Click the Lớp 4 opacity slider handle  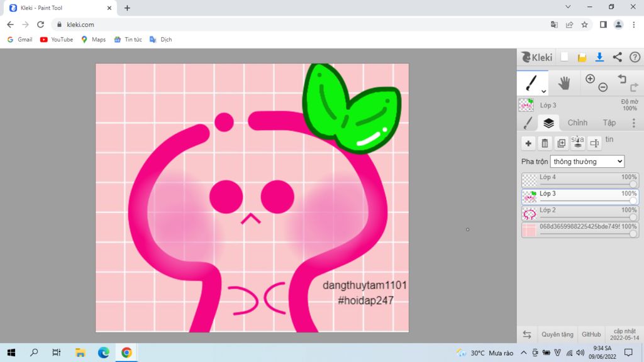point(633,184)
